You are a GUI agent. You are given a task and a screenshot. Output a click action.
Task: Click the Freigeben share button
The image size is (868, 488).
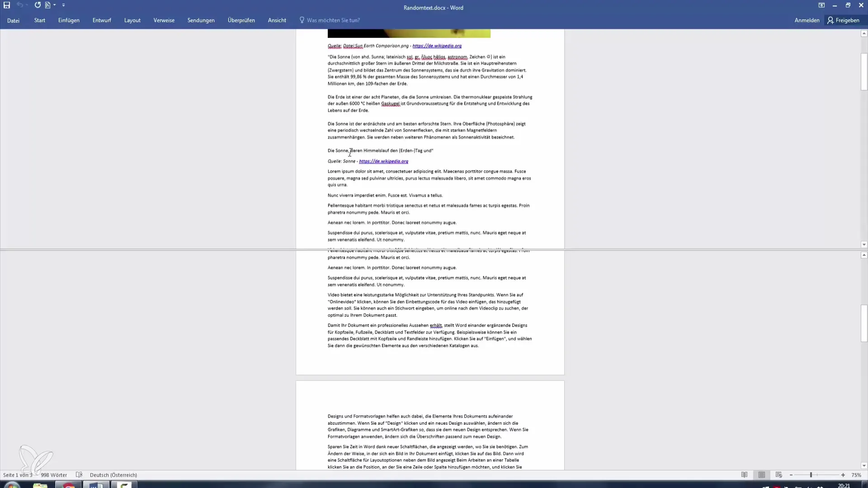[844, 20]
